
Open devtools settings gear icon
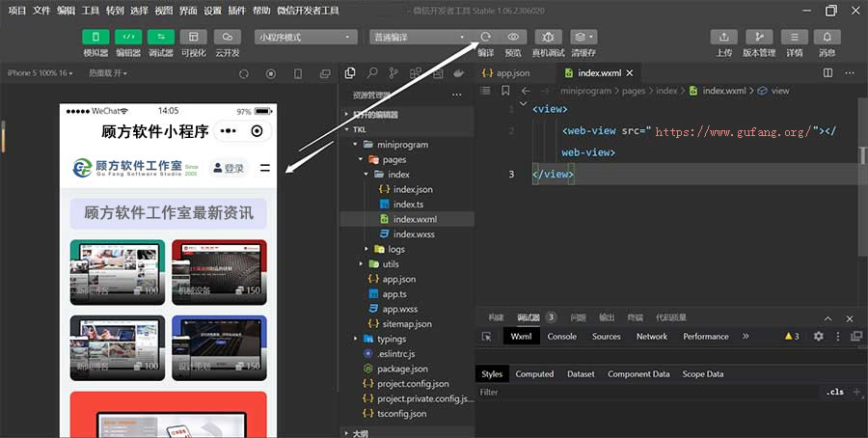click(x=819, y=336)
